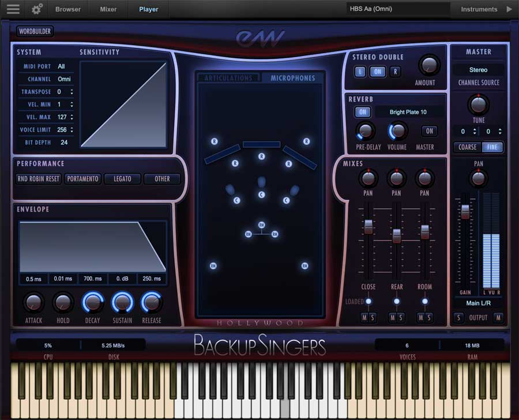The width and height of the screenshot is (519, 420).
Task: Click the play arrow beside Instruments
Action: point(509,9)
